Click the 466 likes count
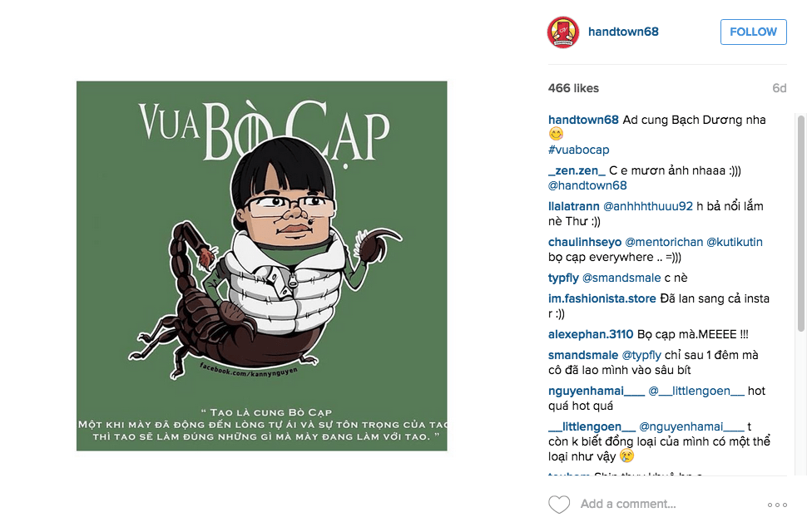 coord(573,88)
